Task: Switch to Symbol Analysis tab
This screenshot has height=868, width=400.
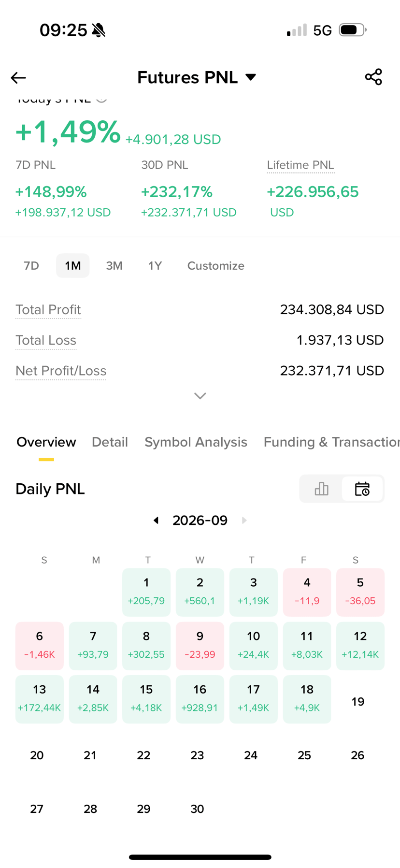Action: click(x=196, y=442)
